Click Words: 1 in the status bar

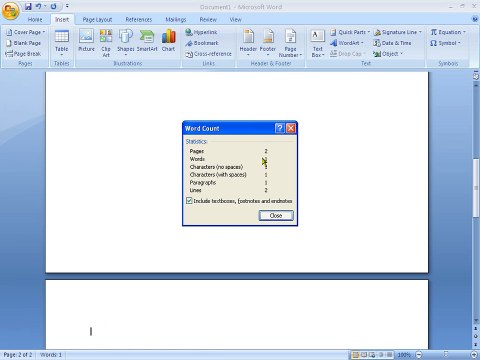[x=51, y=355]
